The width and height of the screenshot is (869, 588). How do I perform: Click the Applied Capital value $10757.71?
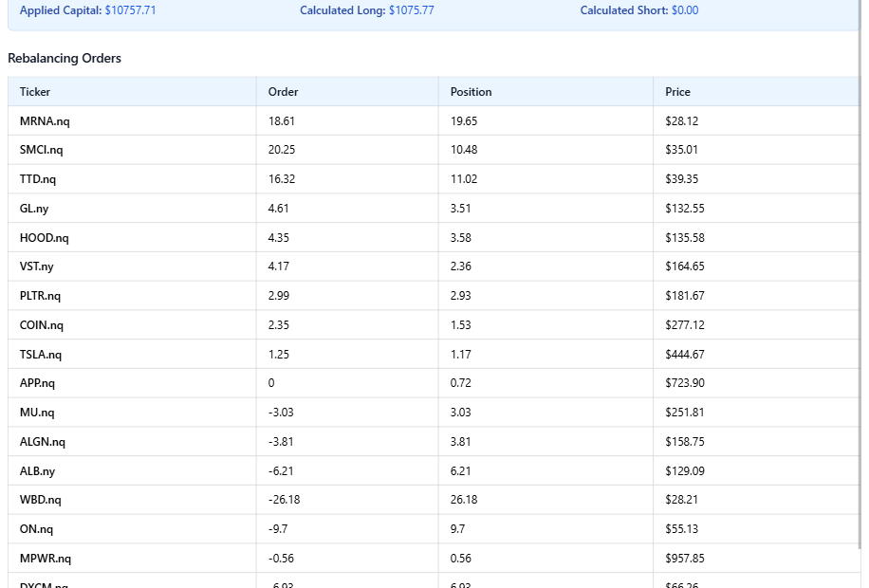(x=131, y=10)
